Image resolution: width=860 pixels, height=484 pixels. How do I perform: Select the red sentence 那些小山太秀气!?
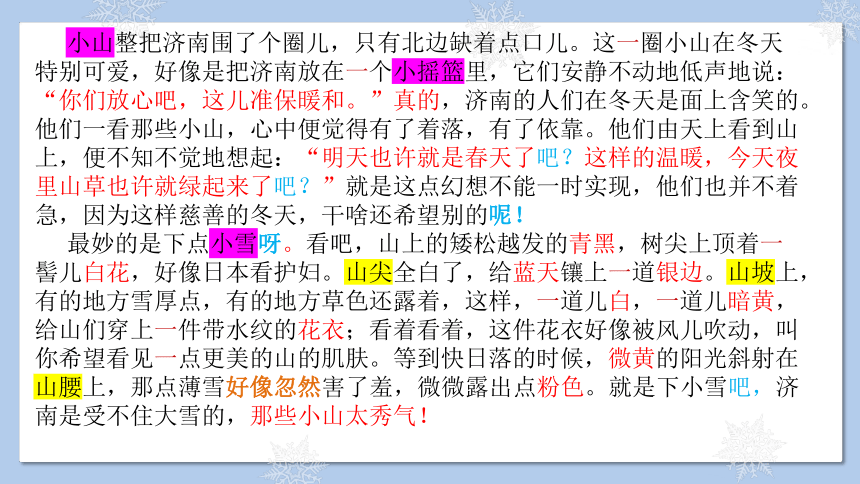coord(340,415)
